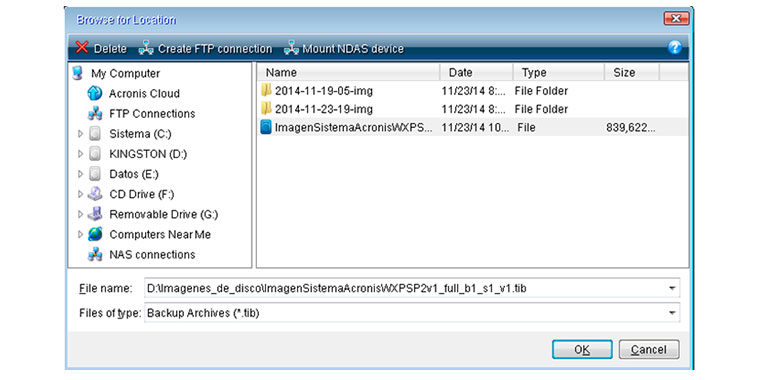Sort the list by the Name column header

(348, 73)
